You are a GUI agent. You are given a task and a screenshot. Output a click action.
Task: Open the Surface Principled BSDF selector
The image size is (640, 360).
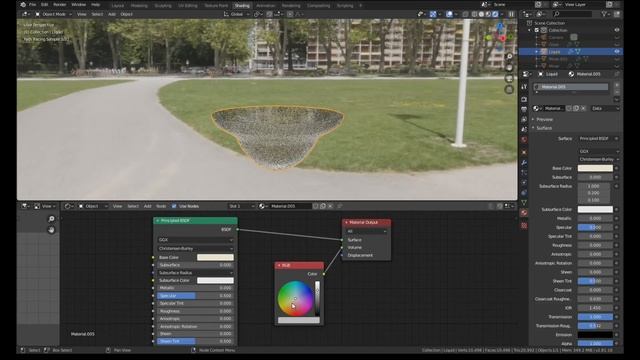[598, 139]
